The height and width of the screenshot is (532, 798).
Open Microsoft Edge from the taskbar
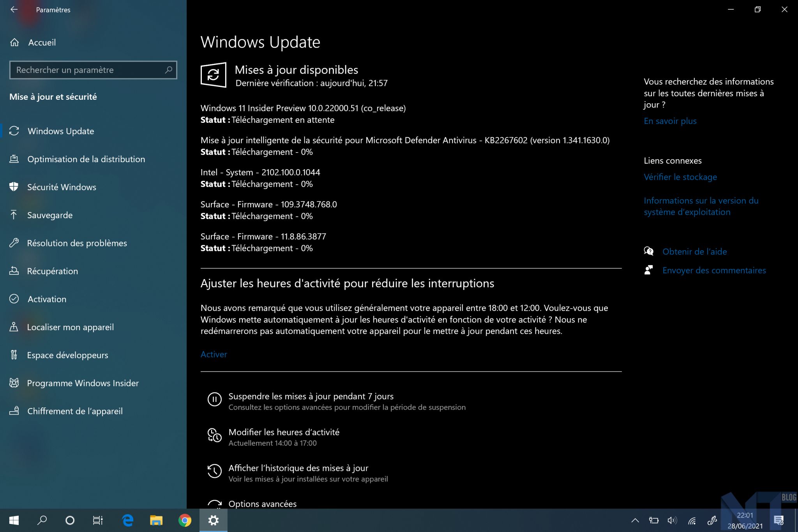point(128,520)
